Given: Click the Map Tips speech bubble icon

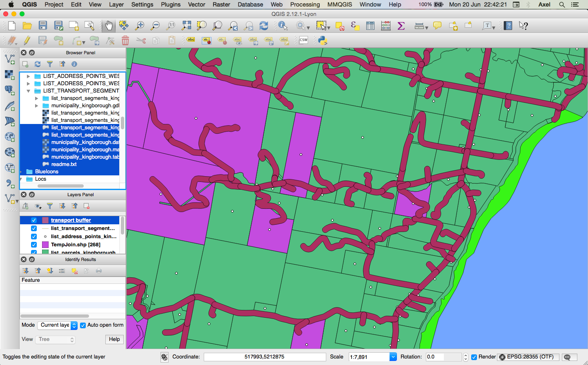Looking at the screenshot, I should (x=437, y=26).
